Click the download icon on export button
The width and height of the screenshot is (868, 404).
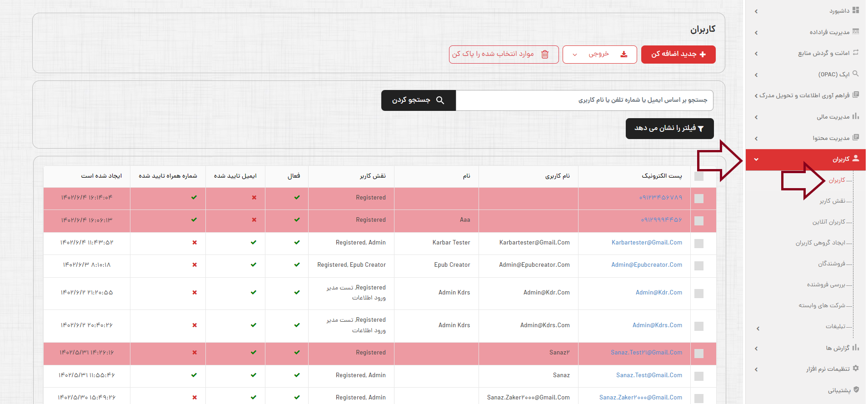(x=624, y=55)
